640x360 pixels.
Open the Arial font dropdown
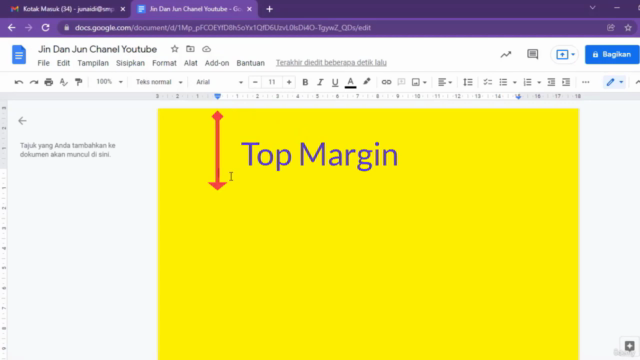click(x=219, y=82)
